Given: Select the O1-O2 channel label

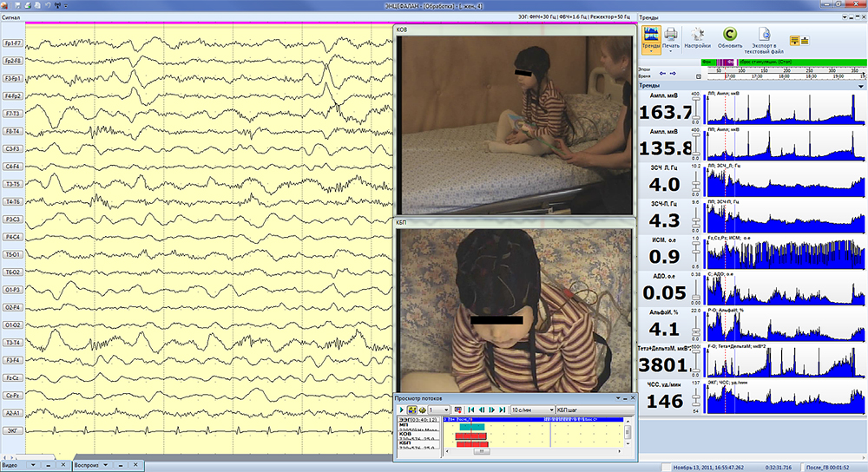Looking at the screenshot, I should click(13, 324).
